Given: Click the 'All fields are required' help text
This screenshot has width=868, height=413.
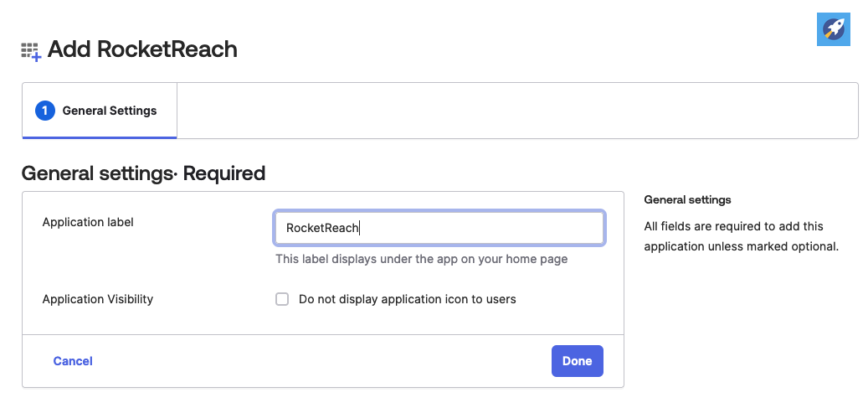Looking at the screenshot, I should coord(742,236).
